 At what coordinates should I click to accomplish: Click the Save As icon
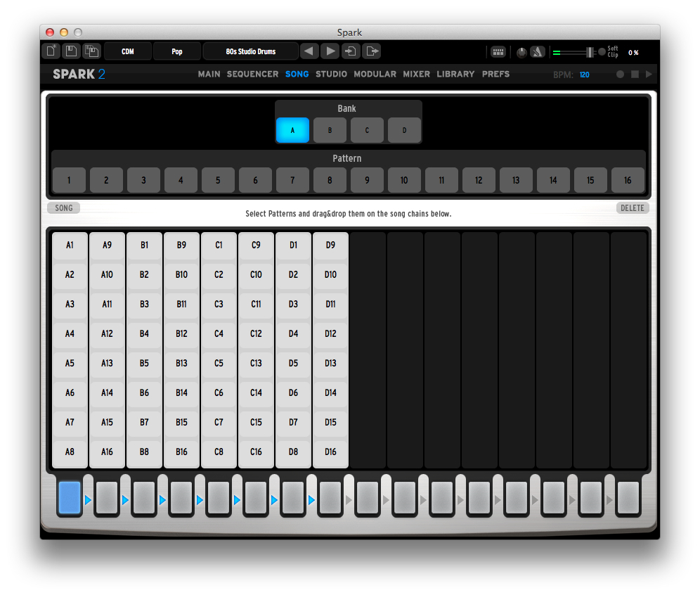[x=92, y=51]
